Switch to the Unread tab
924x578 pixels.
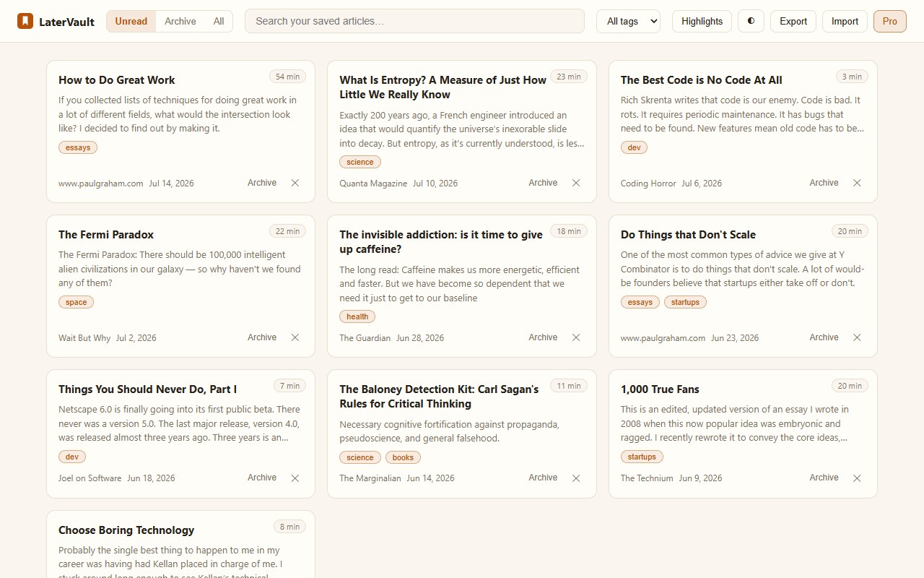pyautogui.click(x=131, y=21)
